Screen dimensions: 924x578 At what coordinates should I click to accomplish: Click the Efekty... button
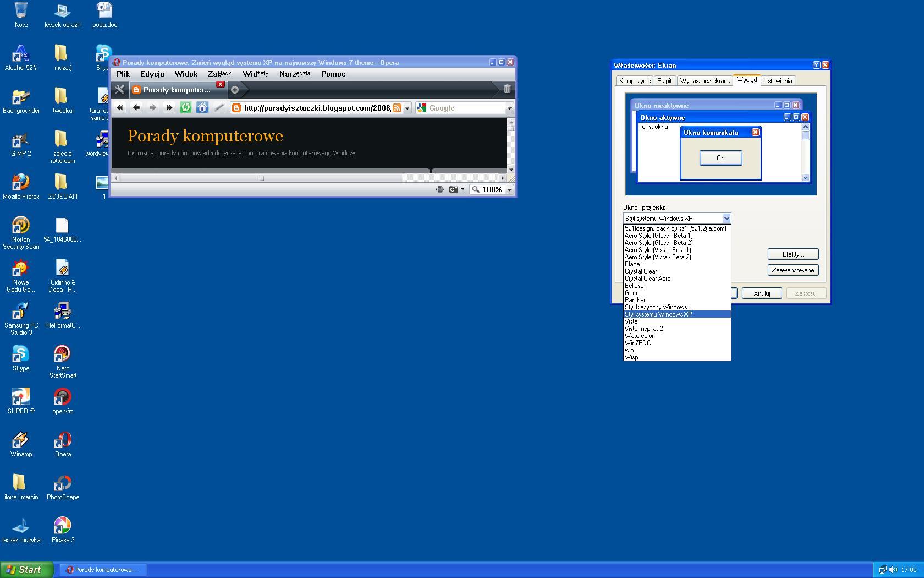[x=793, y=254]
